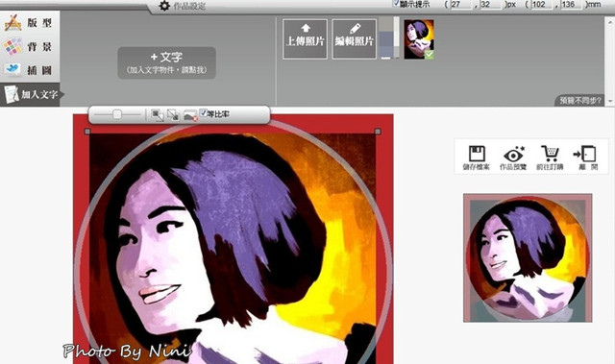Click the shrink image icon
This screenshot has width=615, height=364.
173,115
